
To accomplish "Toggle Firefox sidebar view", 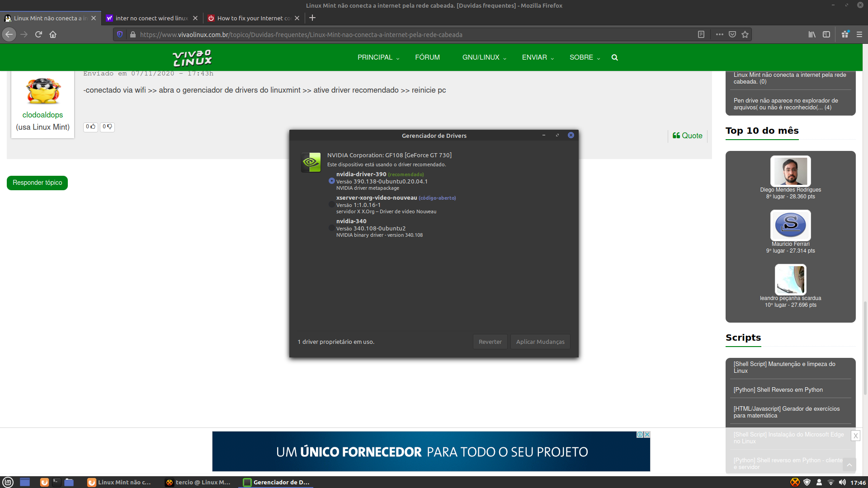I will (826, 34).
